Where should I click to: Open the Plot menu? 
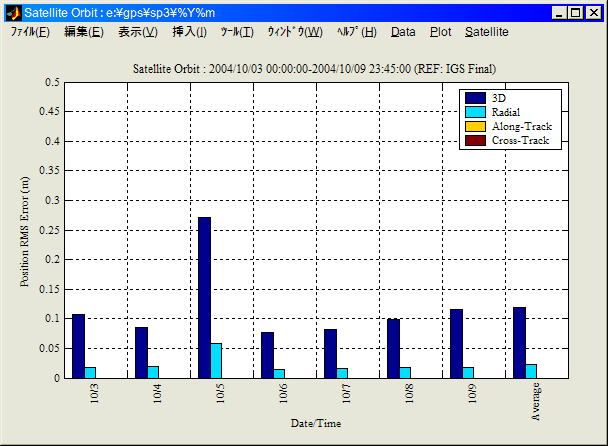pyautogui.click(x=440, y=32)
